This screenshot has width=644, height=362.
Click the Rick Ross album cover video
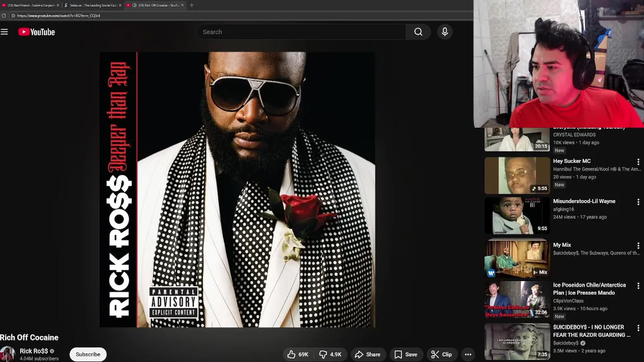[237, 190]
